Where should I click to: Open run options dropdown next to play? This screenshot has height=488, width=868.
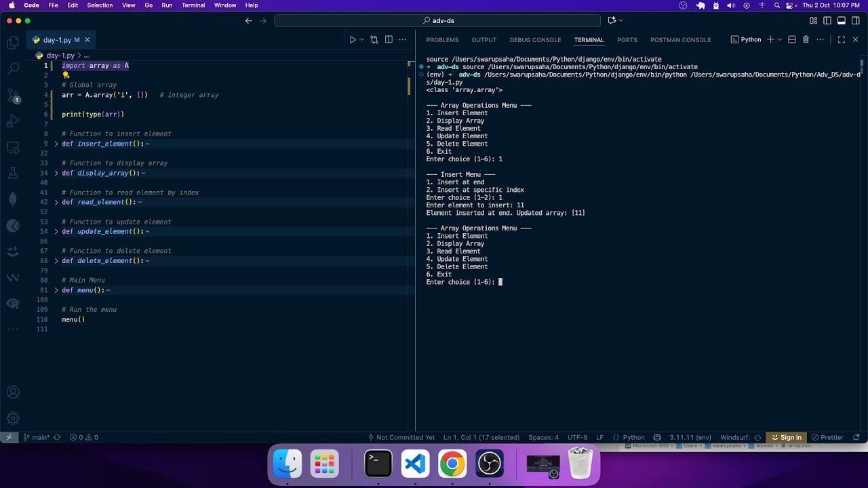pos(361,40)
